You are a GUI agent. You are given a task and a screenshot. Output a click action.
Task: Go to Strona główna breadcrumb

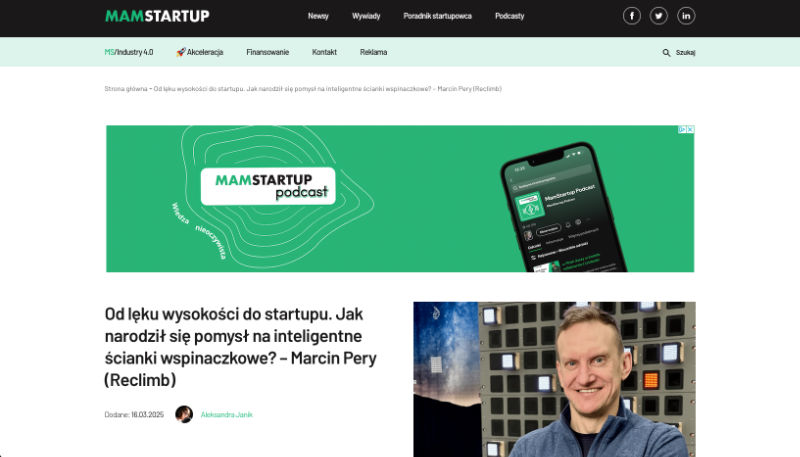pos(126,89)
